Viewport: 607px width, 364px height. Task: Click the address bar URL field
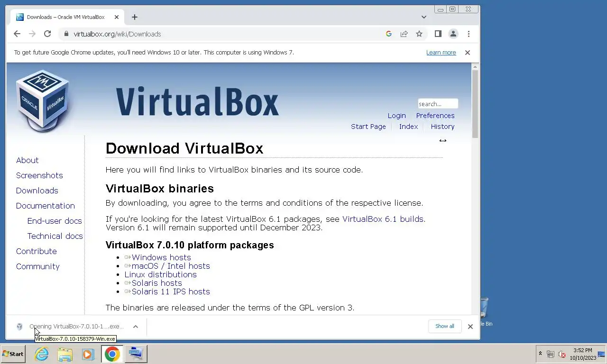(x=223, y=34)
